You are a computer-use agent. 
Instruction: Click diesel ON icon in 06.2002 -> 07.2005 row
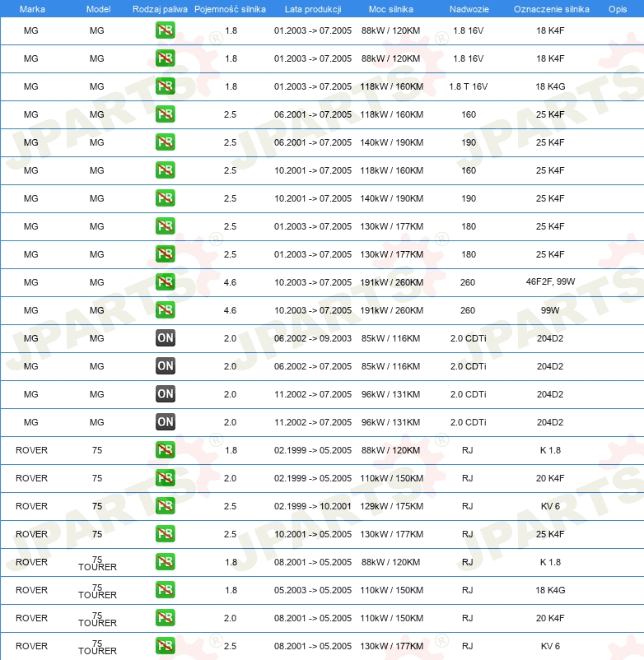pos(165,366)
